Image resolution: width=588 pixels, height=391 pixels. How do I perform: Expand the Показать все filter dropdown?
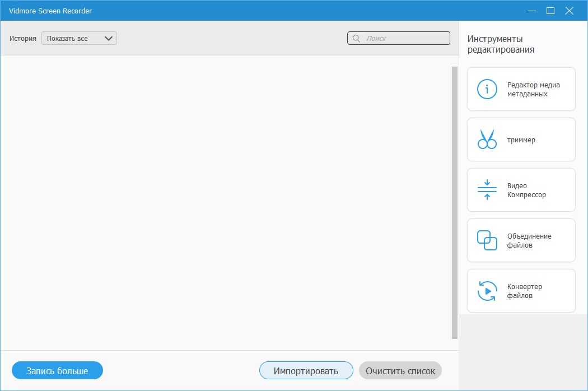tap(78, 38)
